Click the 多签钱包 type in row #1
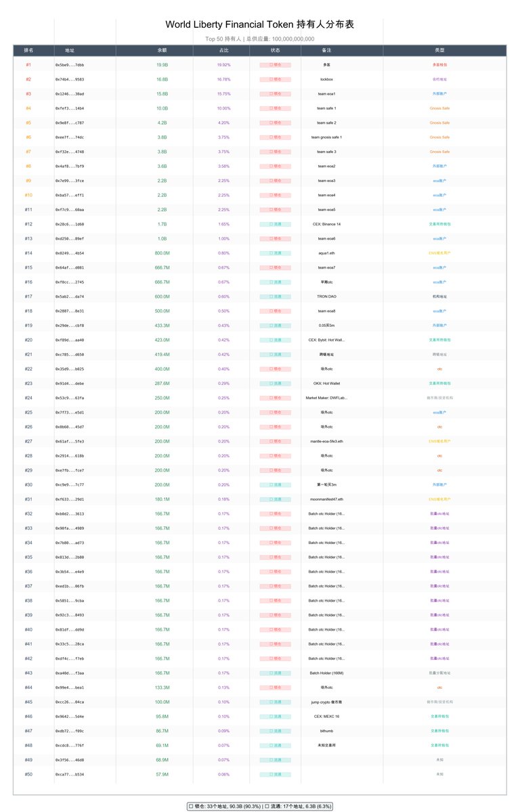 pyautogui.click(x=439, y=65)
